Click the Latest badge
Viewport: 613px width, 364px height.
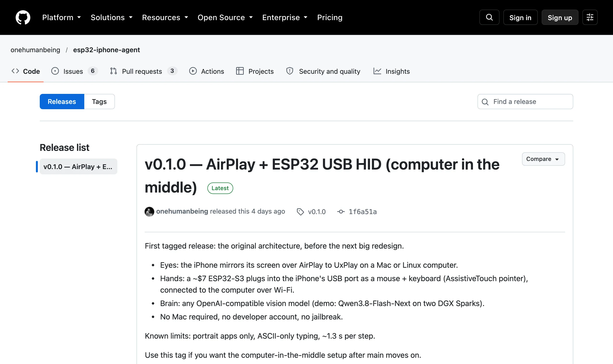220,188
